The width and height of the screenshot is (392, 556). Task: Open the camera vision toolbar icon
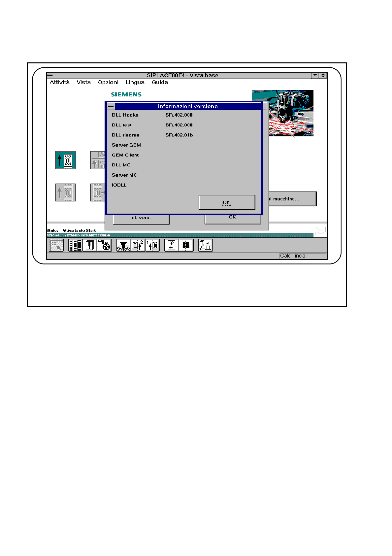point(172,245)
